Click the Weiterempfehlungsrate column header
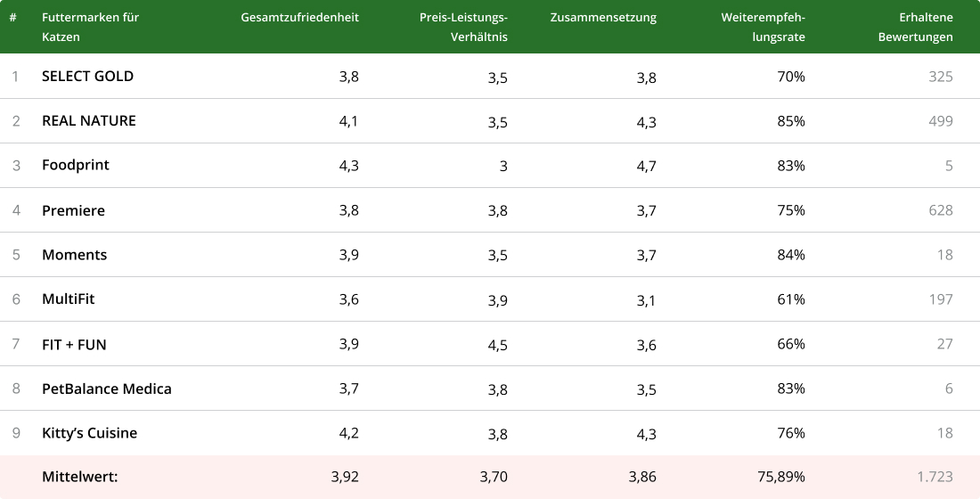This screenshot has height=499, width=980. tap(763, 27)
